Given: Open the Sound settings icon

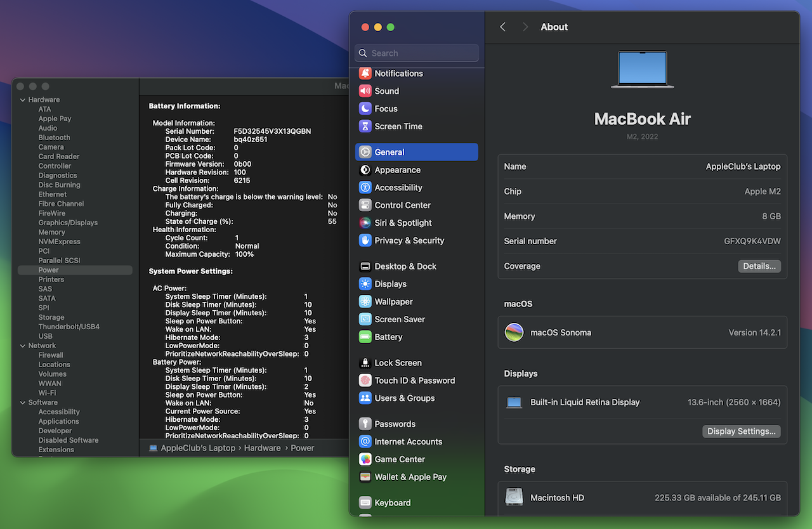Looking at the screenshot, I should click(x=365, y=91).
